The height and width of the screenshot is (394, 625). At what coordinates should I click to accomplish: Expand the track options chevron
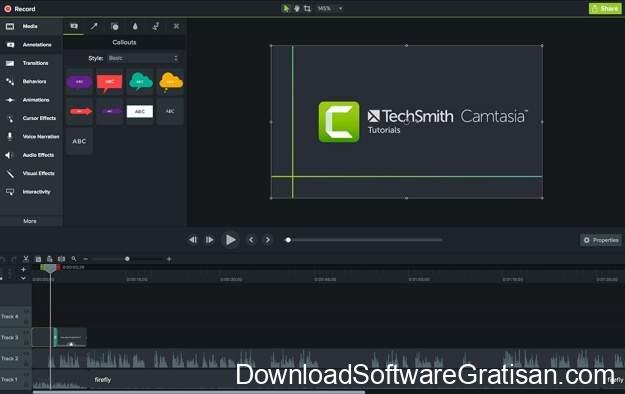click(x=23, y=278)
